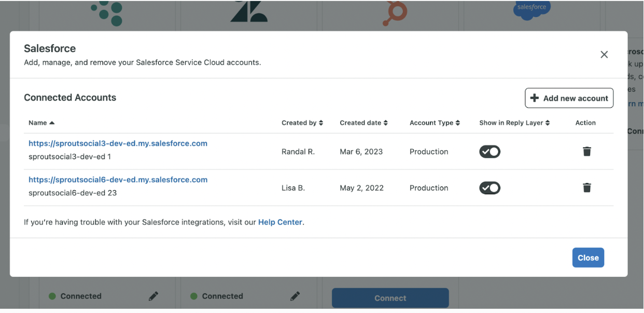Sort table by Name column

[41, 123]
